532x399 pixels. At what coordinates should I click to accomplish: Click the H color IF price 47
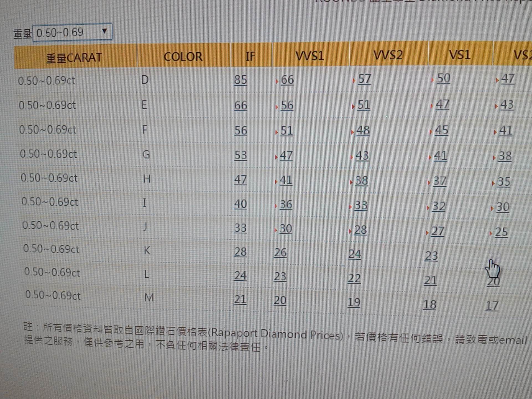(x=240, y=180)
